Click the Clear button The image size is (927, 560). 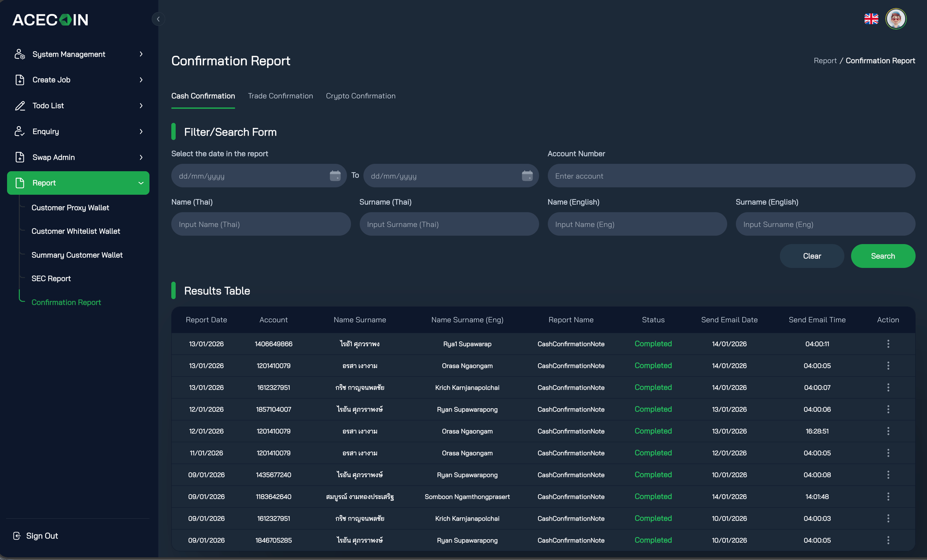coord(812,256)
